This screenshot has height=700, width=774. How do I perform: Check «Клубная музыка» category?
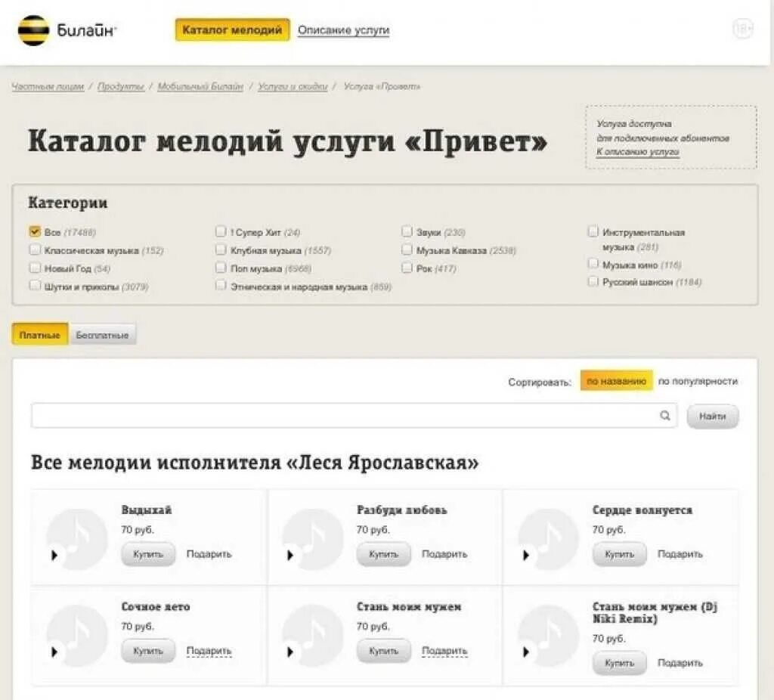(x=221, y=249)
